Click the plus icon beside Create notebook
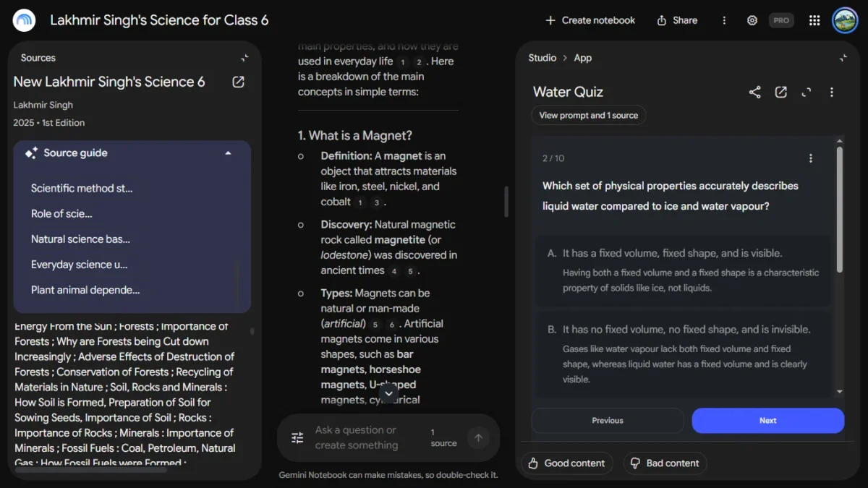This screenshot has width=868, height=488. point(550,20)
